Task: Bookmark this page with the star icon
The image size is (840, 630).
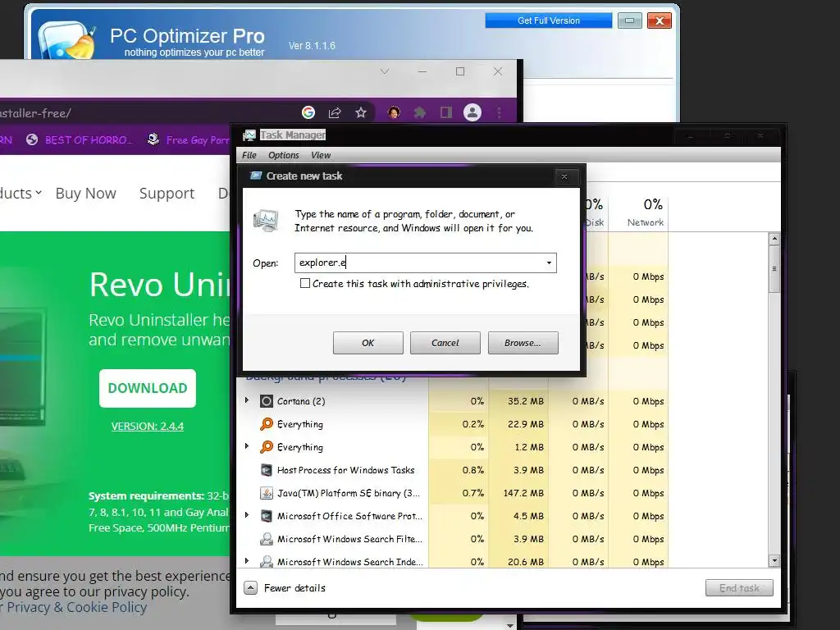Action: click(361, 112)
